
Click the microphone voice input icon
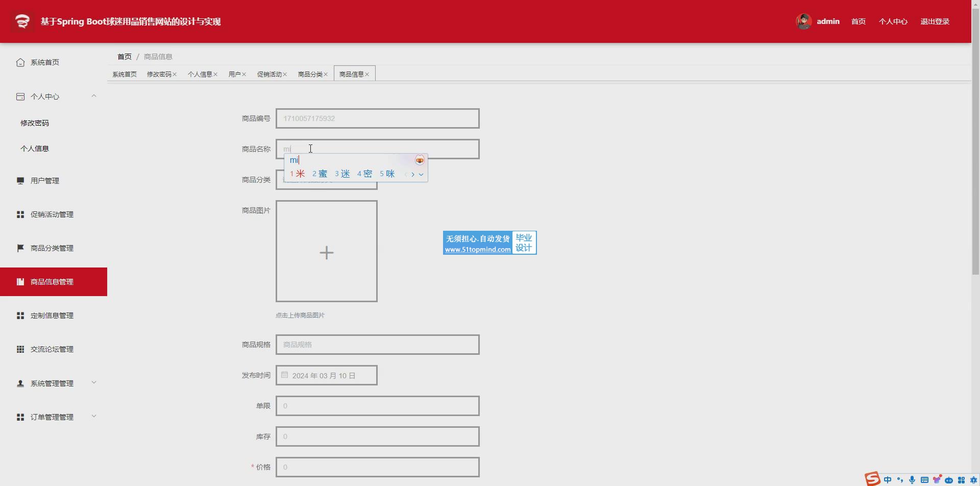[x=912, y=480]
